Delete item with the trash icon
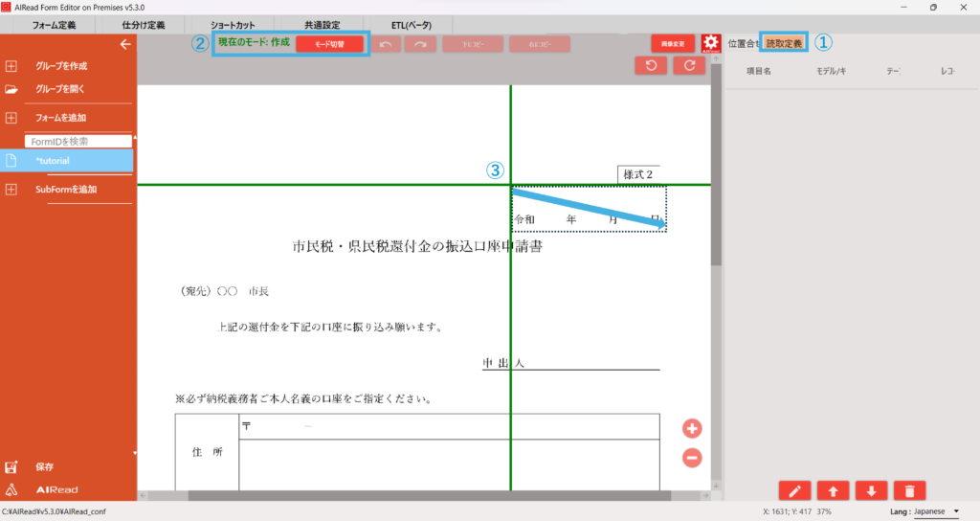 click(x=909, y=490)
